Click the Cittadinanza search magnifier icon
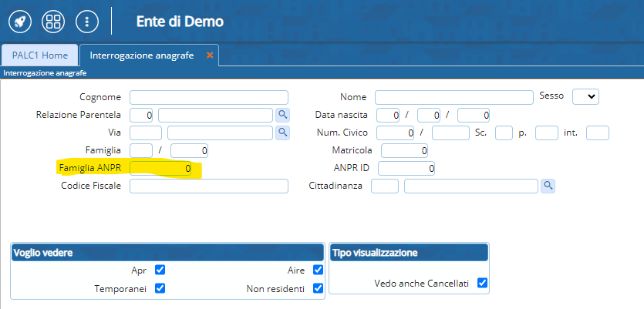 coord(548,186)
